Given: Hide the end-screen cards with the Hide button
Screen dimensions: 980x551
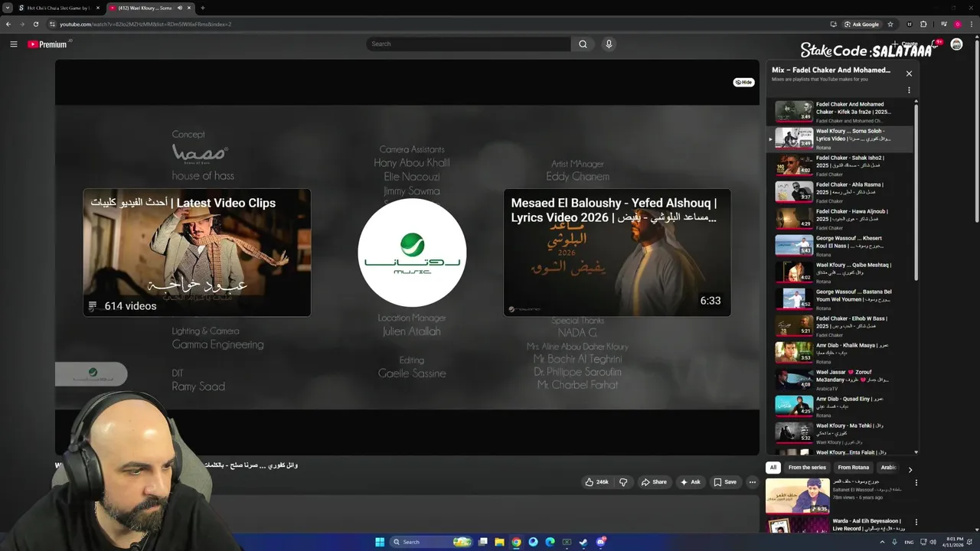Looking at the screenshot, I should (744, 82).
